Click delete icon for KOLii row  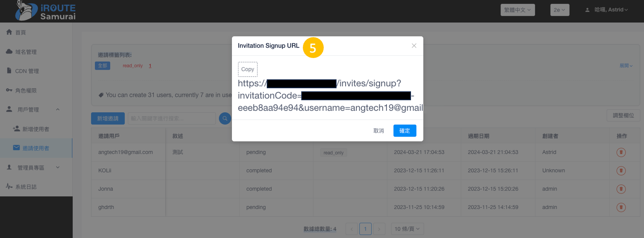coord(621,171)
